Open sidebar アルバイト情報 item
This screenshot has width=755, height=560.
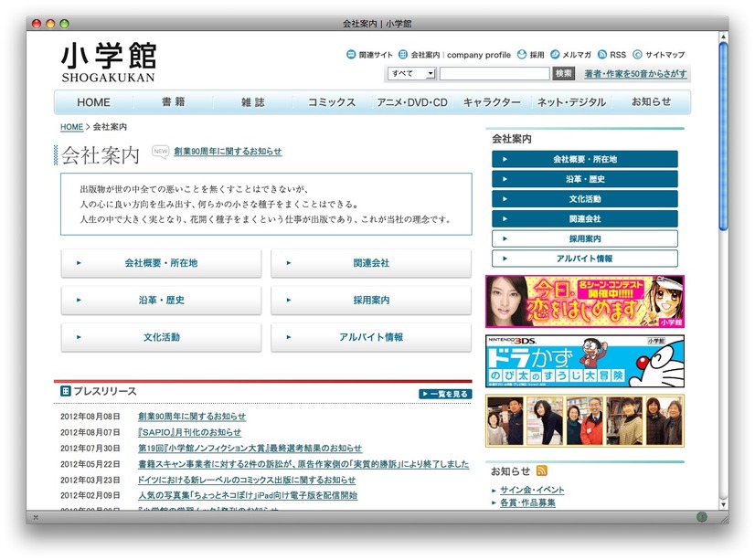(585, 259)
